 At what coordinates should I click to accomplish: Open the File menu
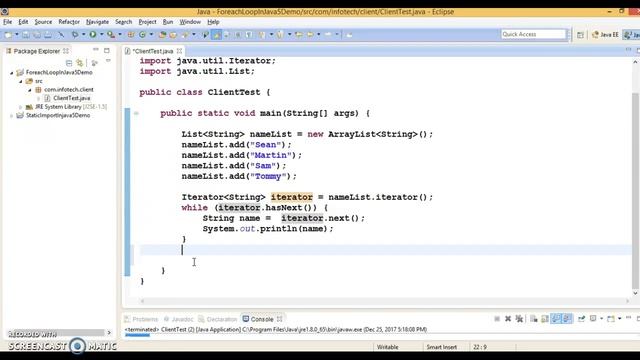[8, 22]
